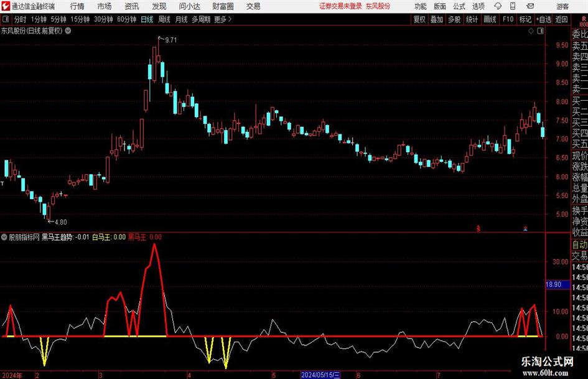Select the 多周期 multi-period tab
The height and width of the screenshot is (379, 588).
tap(201, 19)
